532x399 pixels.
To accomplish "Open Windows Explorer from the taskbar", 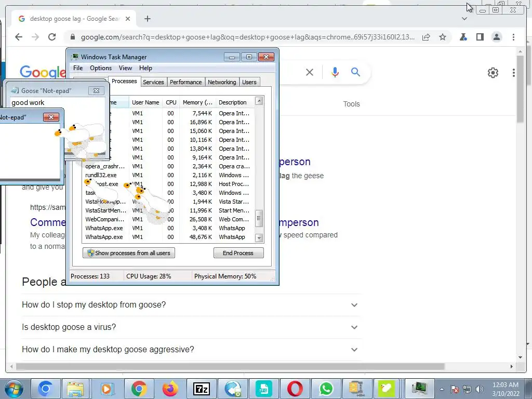I will 75,389.
